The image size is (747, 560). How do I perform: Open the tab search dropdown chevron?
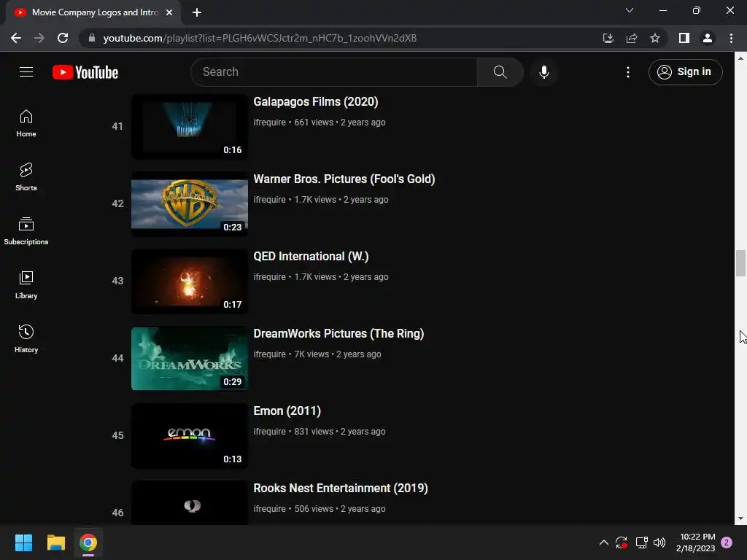(x=630, y=10)
